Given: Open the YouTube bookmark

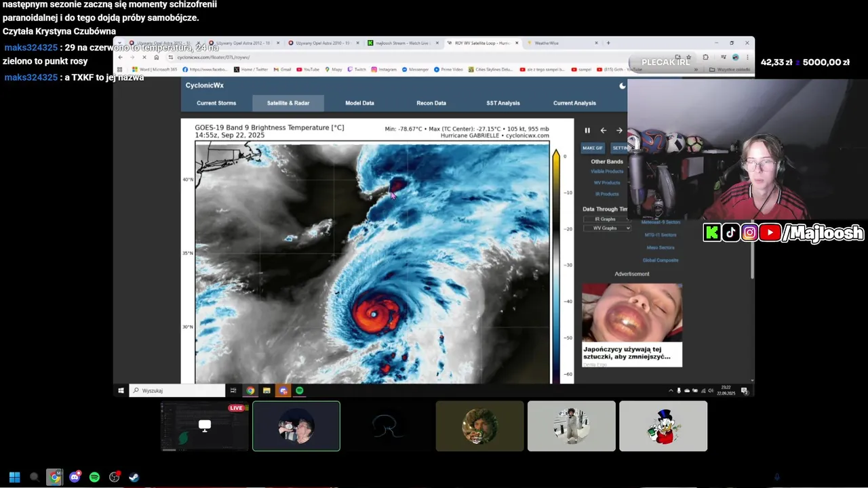Looking at the screenshot, I should [308, 69].
